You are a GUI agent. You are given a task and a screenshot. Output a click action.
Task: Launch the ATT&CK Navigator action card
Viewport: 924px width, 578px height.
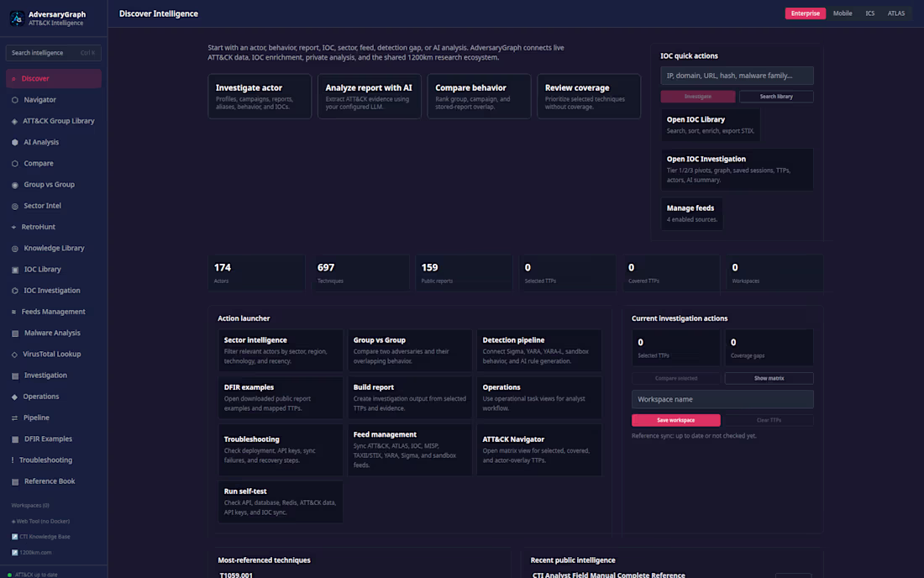[x=539, y=449]
